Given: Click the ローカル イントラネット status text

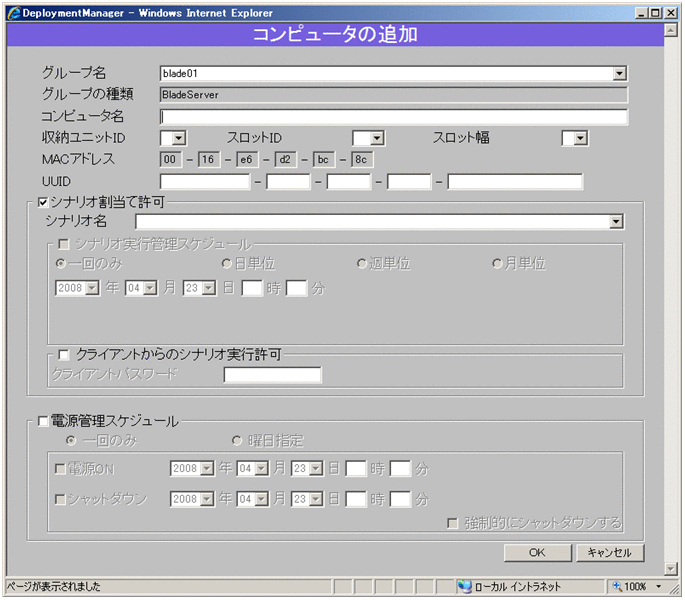Looking at the screenshot, I should coord(518,586).
